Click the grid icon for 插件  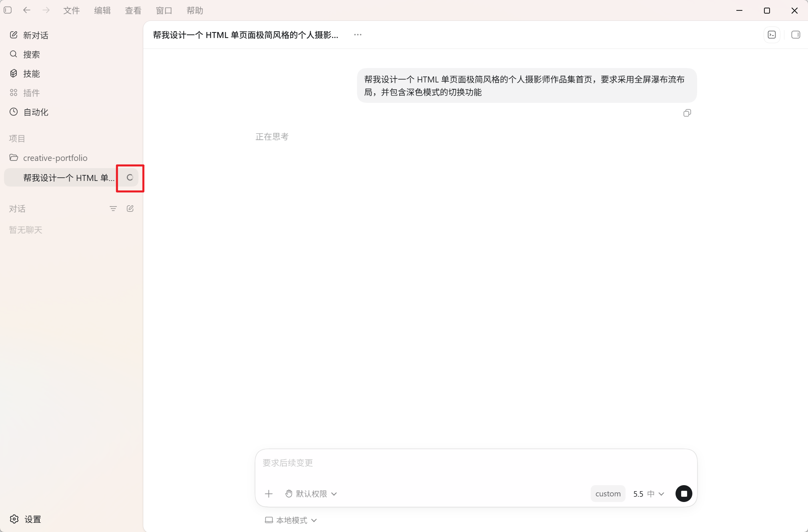pos(14,92)
